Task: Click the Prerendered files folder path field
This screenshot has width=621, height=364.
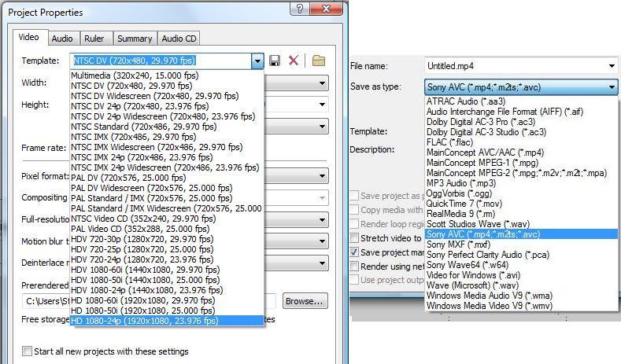Action: point(149,301)
